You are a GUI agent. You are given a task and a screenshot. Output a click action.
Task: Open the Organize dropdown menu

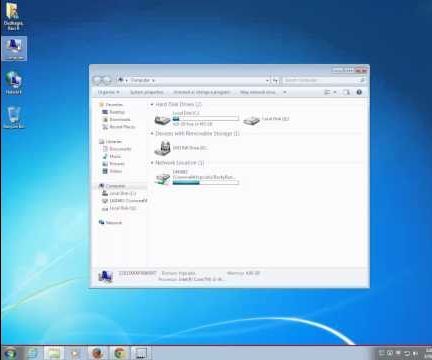(108, 92)
